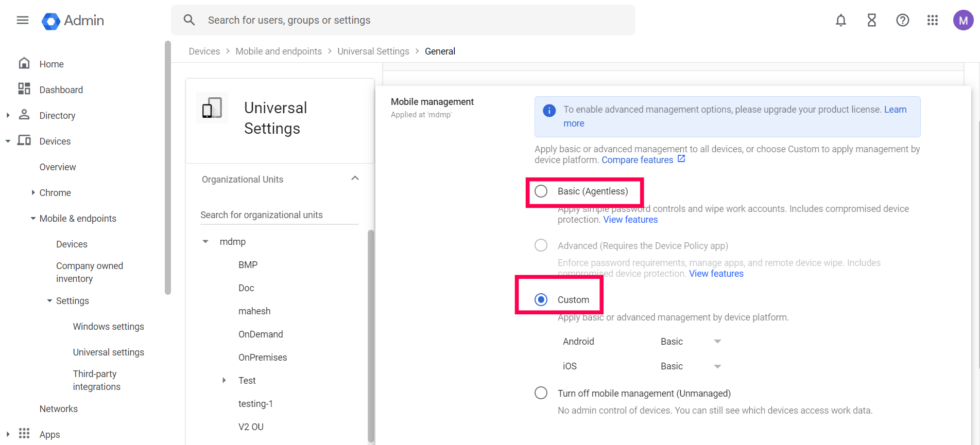Select the Custom management radio button
The height and width of the screenshot is (445, 980).
(541, 300)
